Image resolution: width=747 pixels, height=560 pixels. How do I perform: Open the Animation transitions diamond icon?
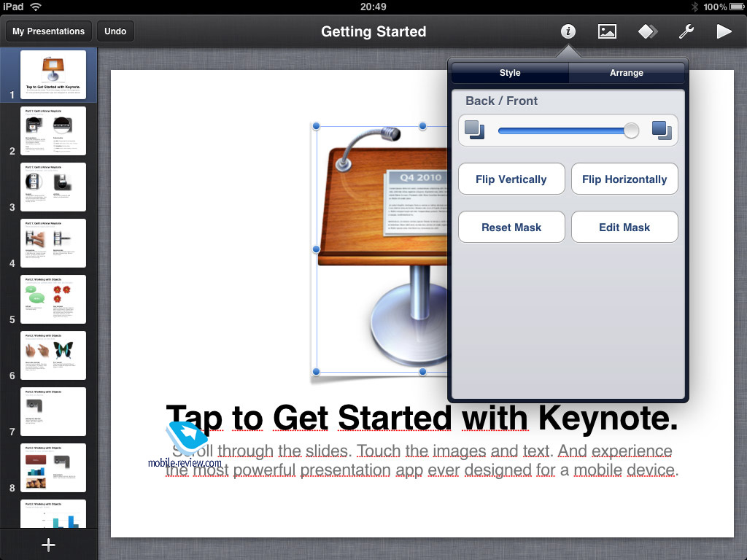tap(648, 31)
